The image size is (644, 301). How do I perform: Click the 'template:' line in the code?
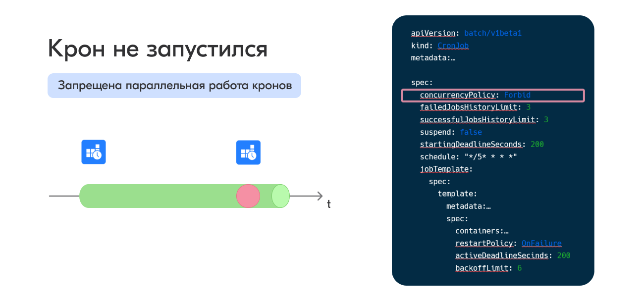tap(457, 194)
